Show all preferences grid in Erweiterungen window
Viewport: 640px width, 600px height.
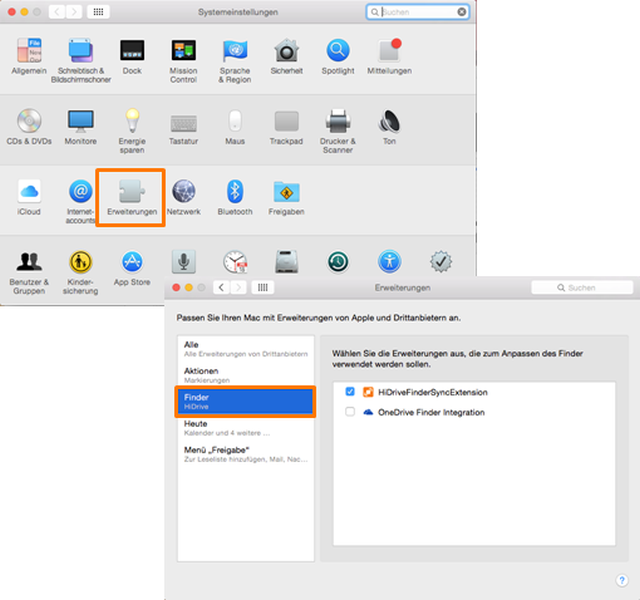coord(262,287)
